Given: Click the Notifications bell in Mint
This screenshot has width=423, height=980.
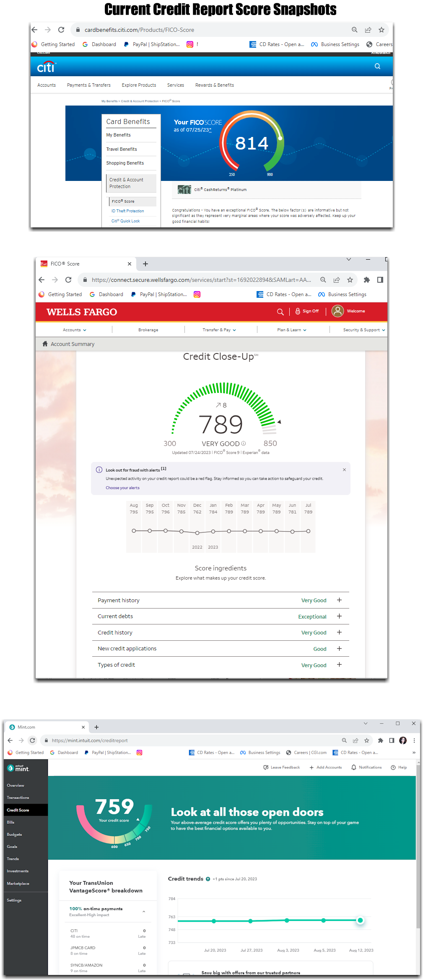Looking at the screenshot, I should pyautogui.click(x=354, y=767).
